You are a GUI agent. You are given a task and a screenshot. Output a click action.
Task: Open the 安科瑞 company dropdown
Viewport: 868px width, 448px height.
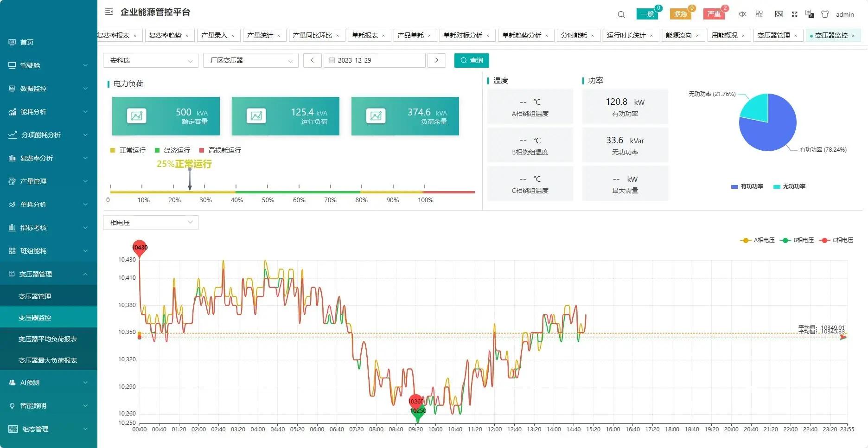tap(151, 60)
